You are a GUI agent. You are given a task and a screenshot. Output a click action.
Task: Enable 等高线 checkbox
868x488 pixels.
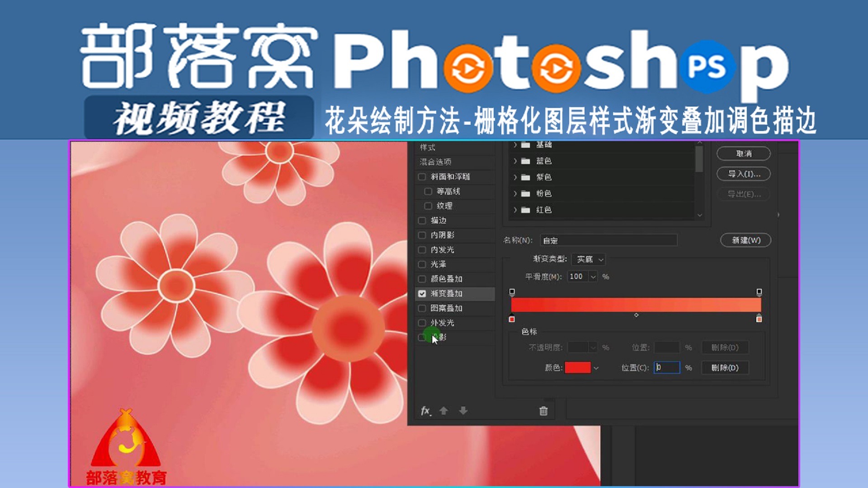pos(428,191)
